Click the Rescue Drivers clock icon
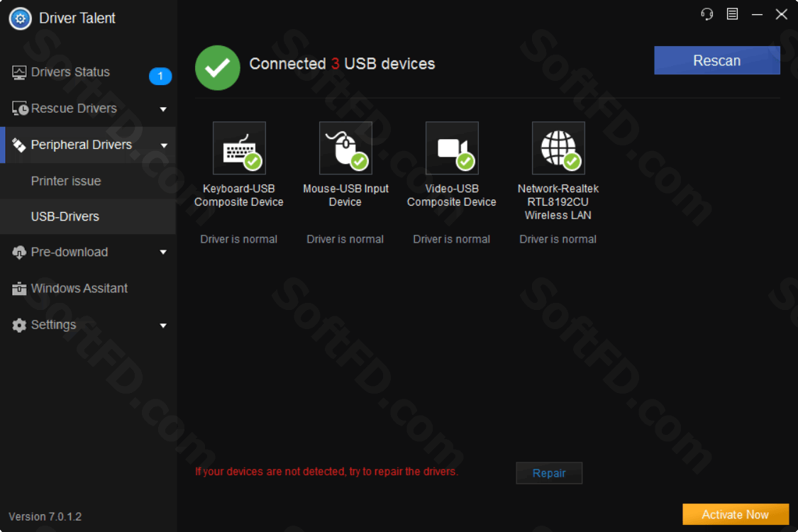Viewport: 798px width, 532px height. coord(20,109)
